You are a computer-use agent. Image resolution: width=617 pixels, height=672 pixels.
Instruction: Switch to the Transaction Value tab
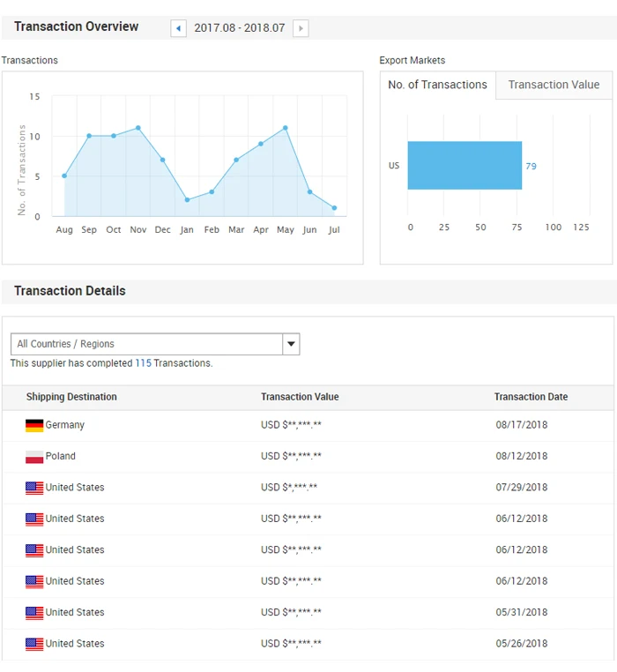pos(554,85)
